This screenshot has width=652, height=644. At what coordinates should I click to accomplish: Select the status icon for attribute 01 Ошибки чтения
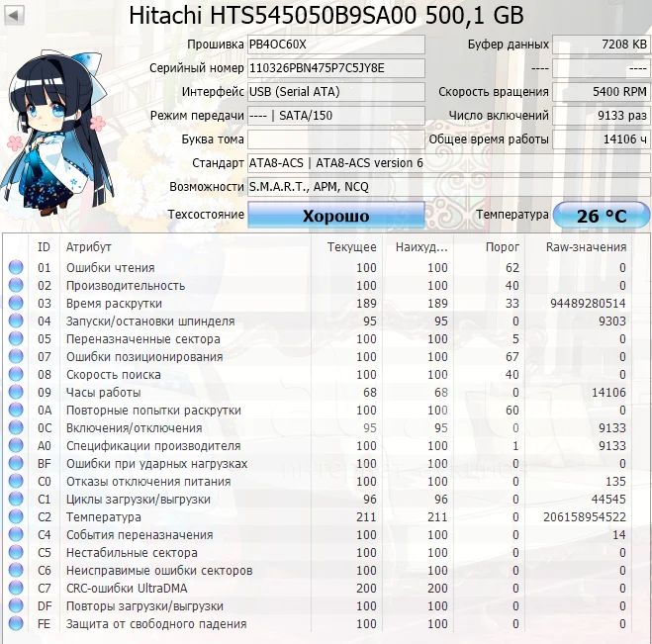(x=16, y=267)
